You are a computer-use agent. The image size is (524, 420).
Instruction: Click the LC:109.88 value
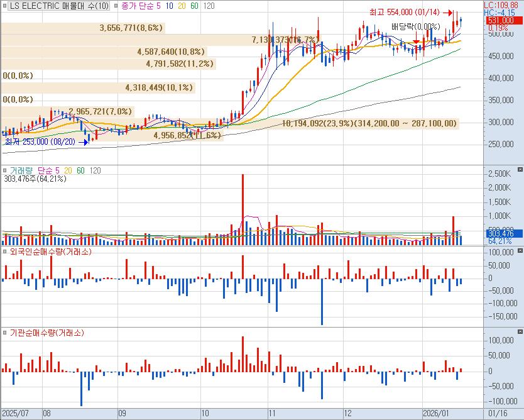pos(501,6)
